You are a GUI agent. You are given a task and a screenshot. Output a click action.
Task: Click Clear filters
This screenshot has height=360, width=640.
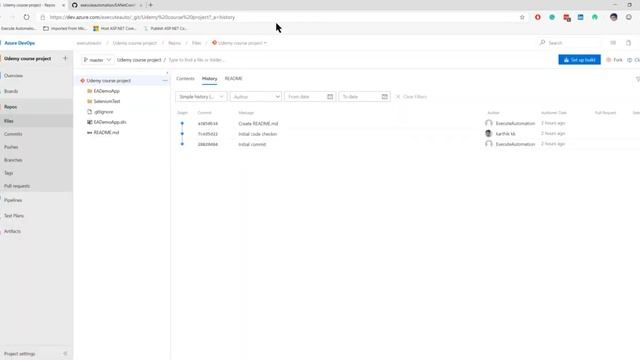pyautogui.click(x=411, y=97)
